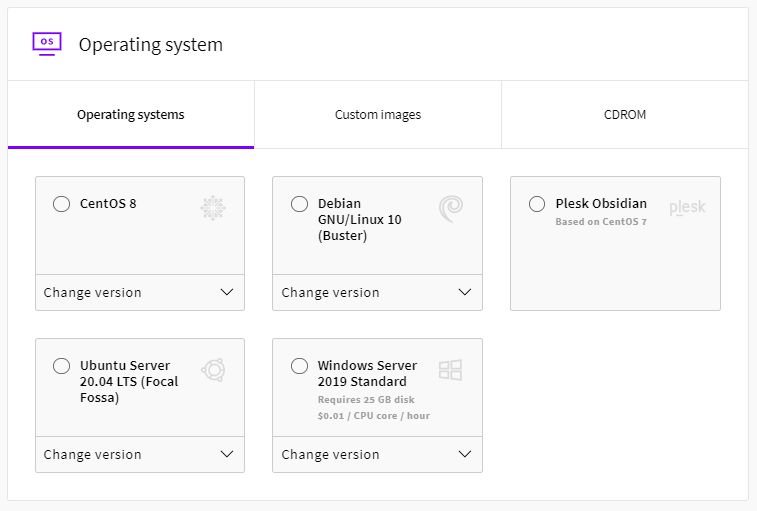Image resolution: width=757 pixels, height=511 pixels.
Task: Select Ubuntu Server 20.04 LTS radio button
Action: [x=61, y=366]
